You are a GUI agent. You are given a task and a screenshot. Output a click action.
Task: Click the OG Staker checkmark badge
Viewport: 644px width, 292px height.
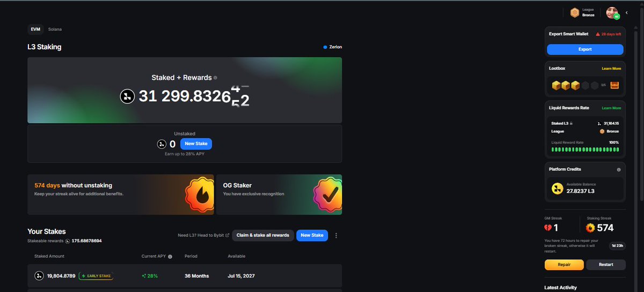[x=327, y=194]
